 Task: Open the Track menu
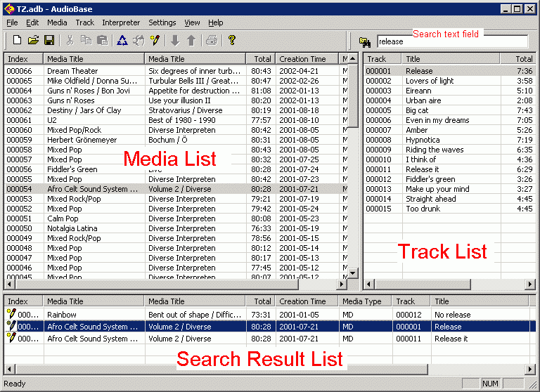pos(84,22)
